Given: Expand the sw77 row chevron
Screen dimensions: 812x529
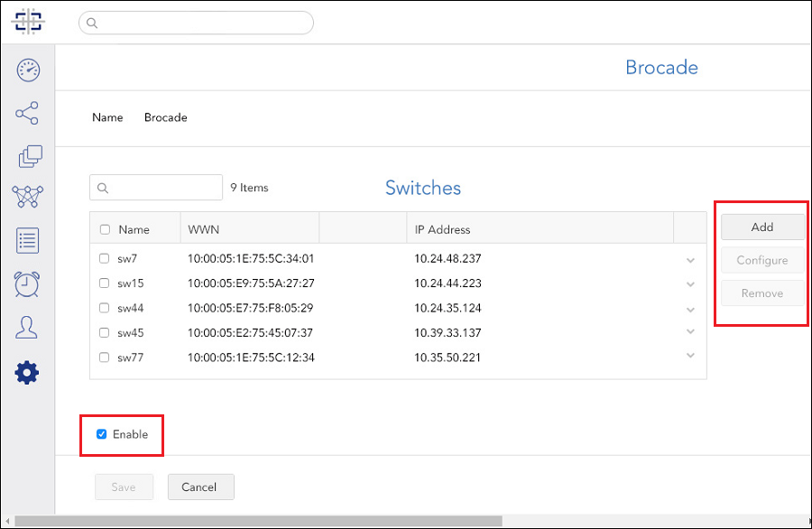Looking at the screenshot, I should pyautogui.click(x=690, y=356).
